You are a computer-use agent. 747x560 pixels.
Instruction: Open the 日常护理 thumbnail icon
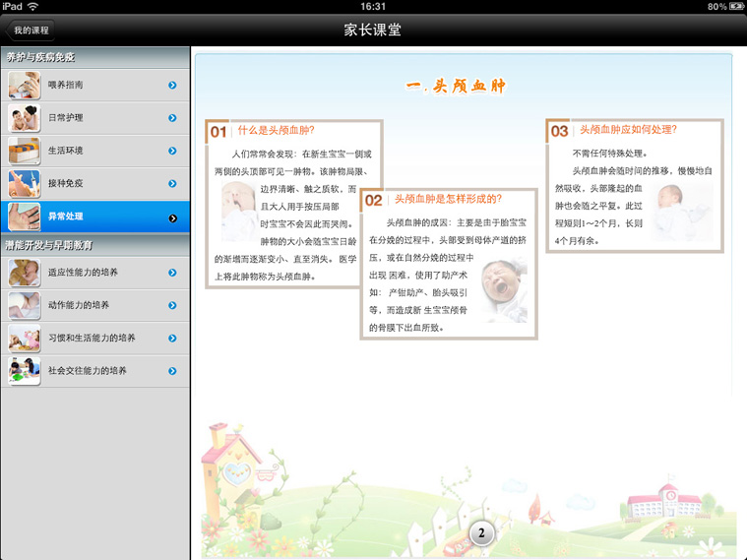pos(25,118)
